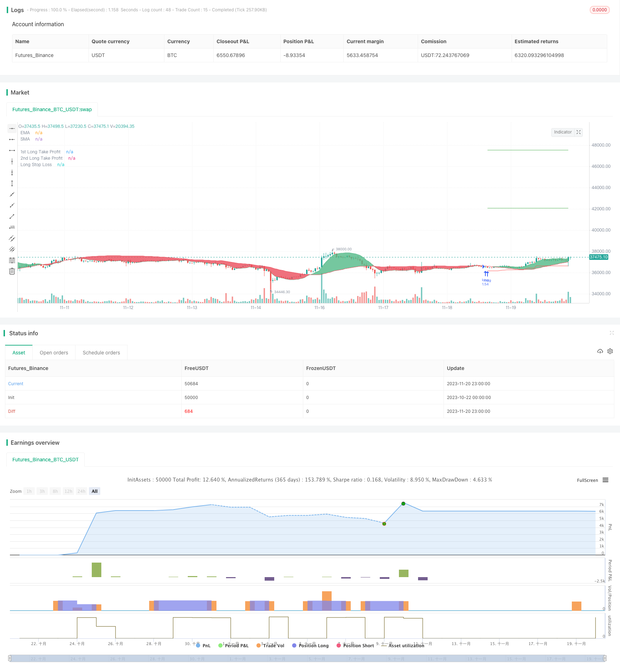Image resolution: width=620 pixels, height=672 pixels.
Task: Click the current price label 37475.10
Action: 599,257
